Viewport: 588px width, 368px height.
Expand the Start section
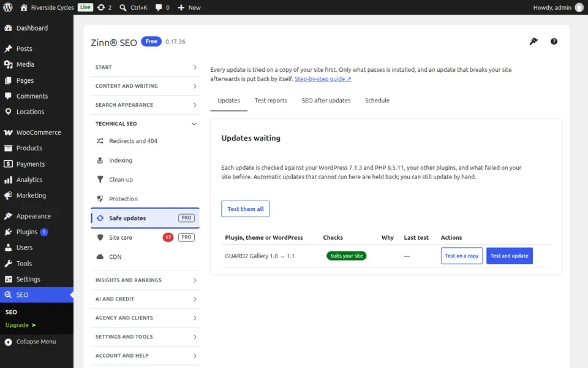[145, 67]
